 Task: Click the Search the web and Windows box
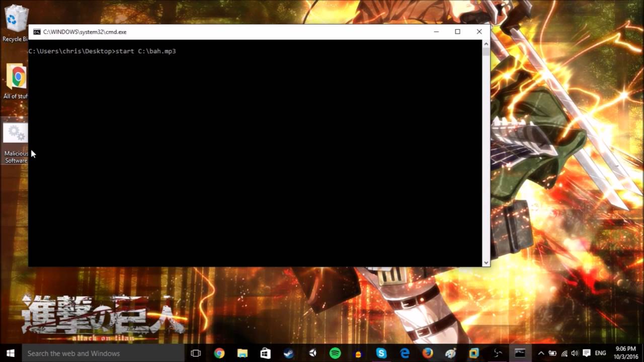(103, 353)
